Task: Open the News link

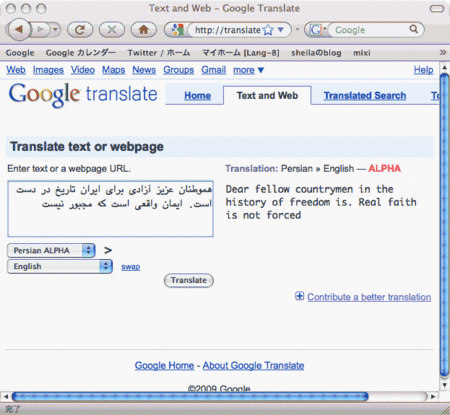Action: (144, 70)
